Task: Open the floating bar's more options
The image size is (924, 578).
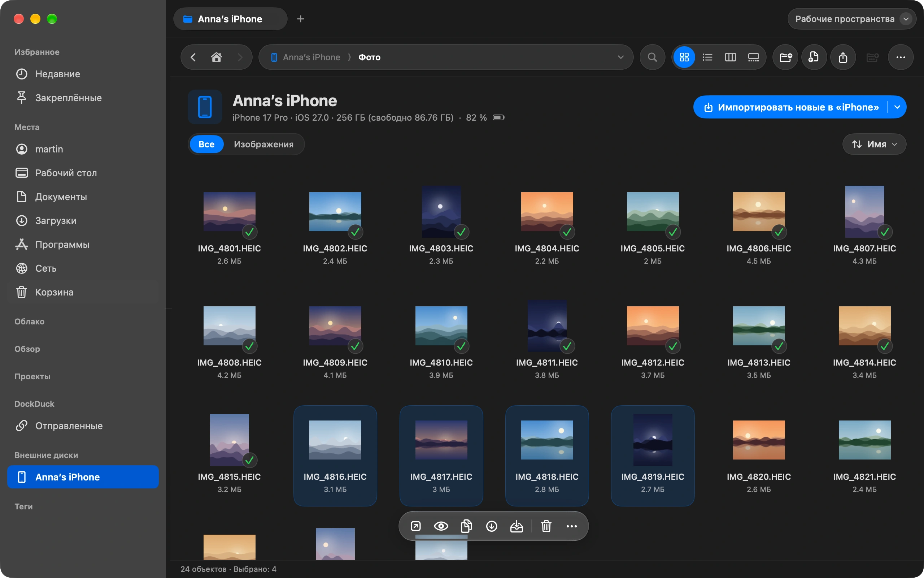Action: click(x=572, y=526)
